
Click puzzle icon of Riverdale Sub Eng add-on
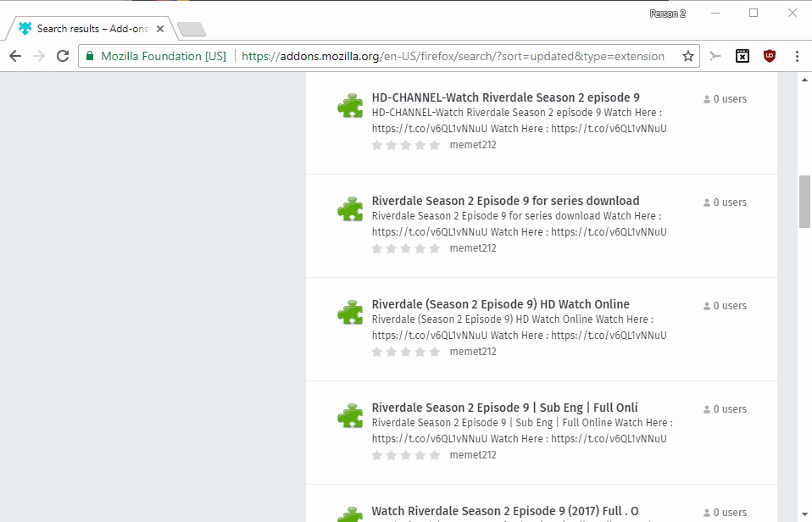tap(351, 415)
